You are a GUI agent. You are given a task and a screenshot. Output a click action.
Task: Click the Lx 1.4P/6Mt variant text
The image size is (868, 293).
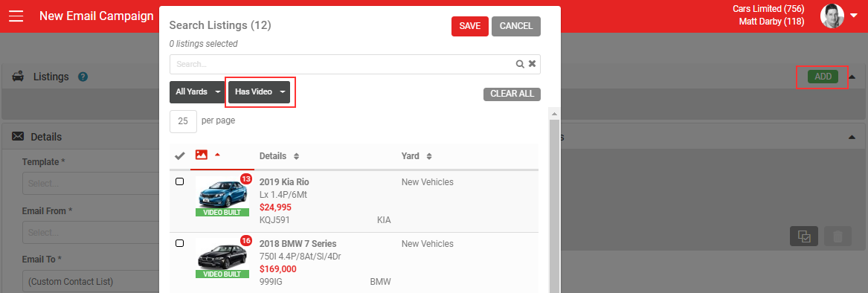tap(283, 195)
